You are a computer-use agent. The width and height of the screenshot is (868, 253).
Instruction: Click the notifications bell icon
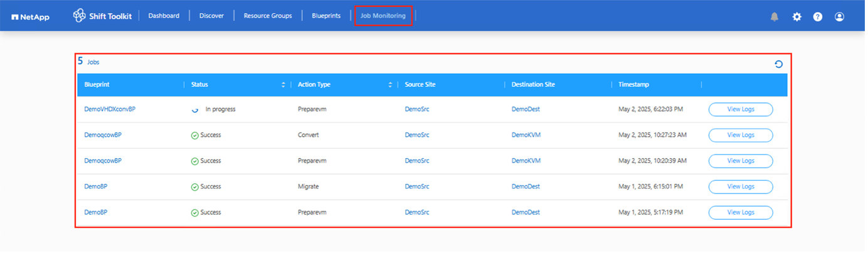click(775, 17)
